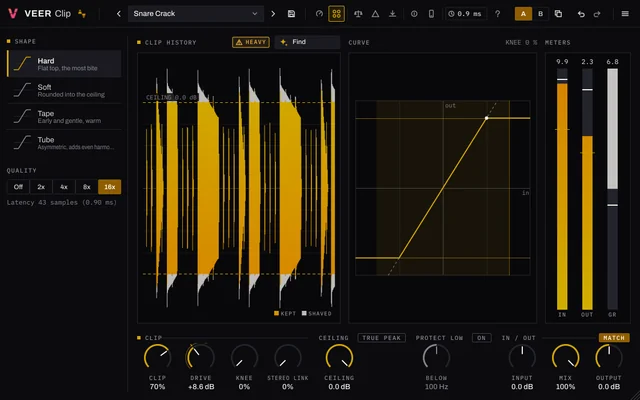
Task: Click the KNEE knob
Action: click(x=244, y=358)
